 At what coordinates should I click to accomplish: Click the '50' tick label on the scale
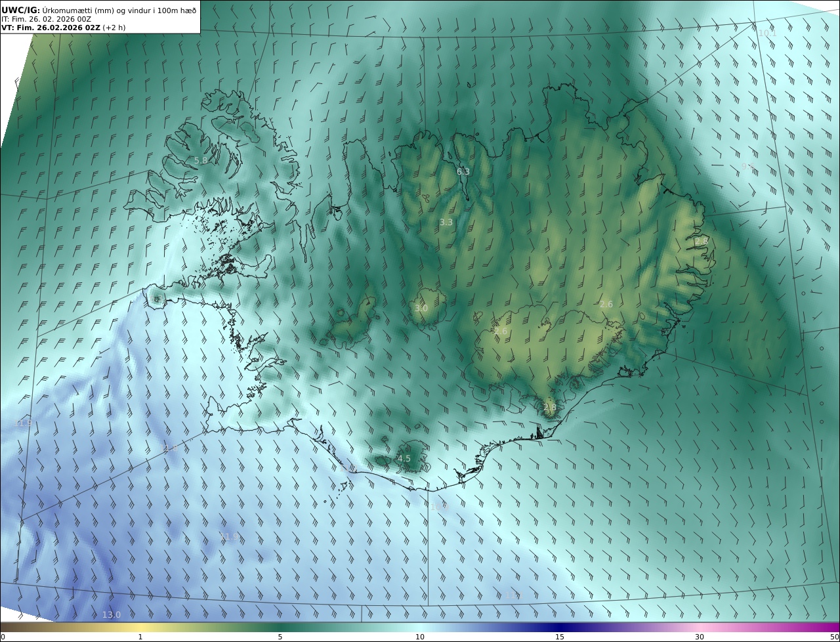835,637
